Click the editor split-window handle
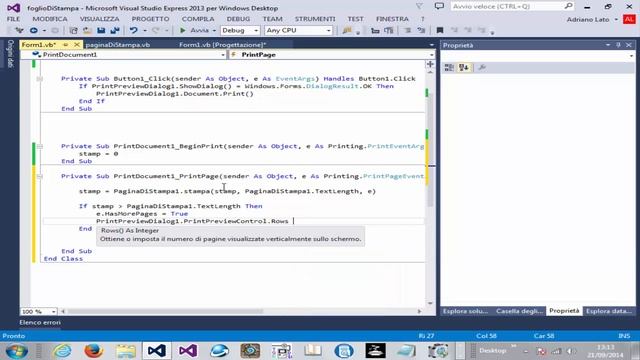Image resolution: width=640 pixels, height=360 pixels. pos(430,64)
